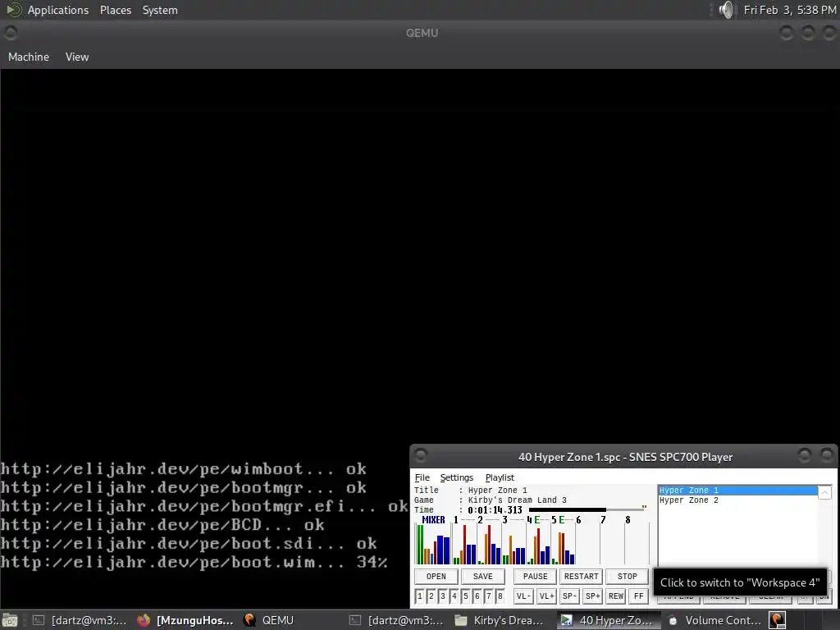
Task: Pause playback with the PAUSE button
Action: click(535, 577)
